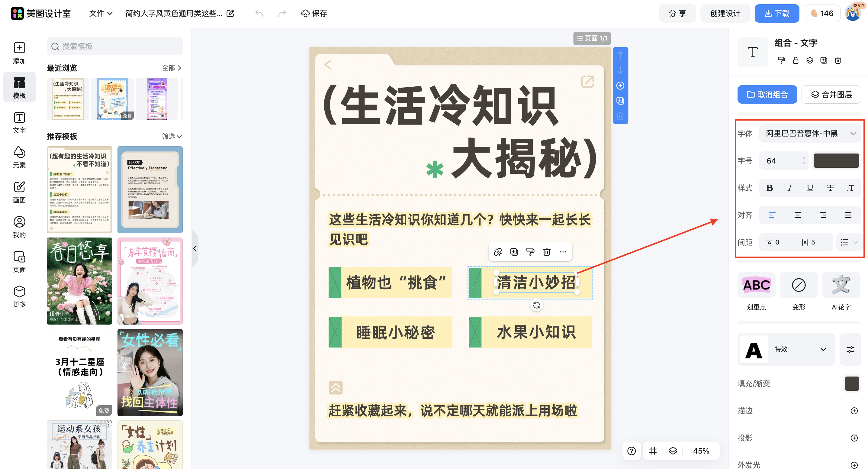Toggle the grid icon in bottom bar
This screenshot has width=868, height=469.
[653, 451]
